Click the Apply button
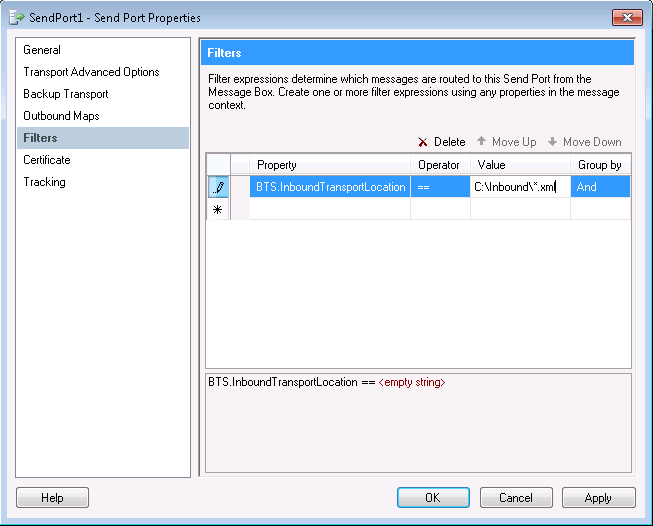Viewport: 653px width, 526px height. [x=598, y=498]
